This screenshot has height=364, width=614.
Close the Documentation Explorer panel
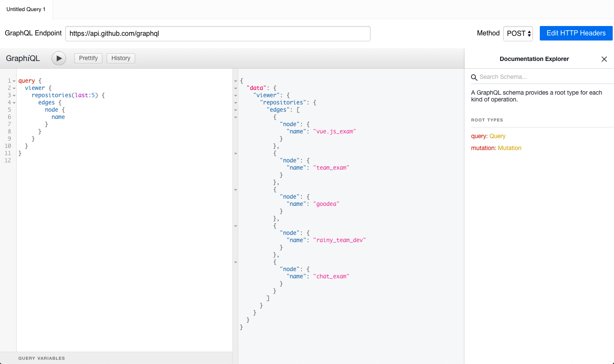(604, 59)
